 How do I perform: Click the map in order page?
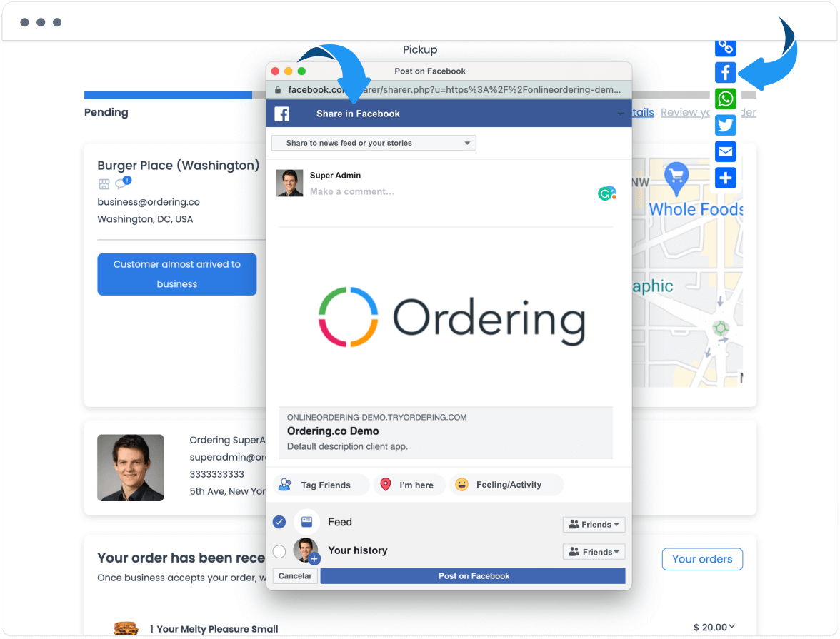(x=687, y=273)
